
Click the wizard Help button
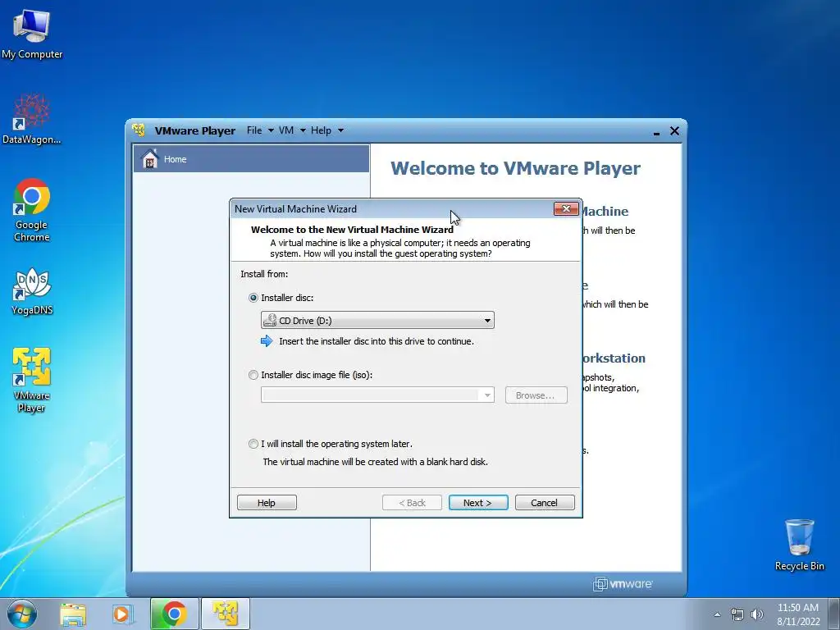coord(267,503)
